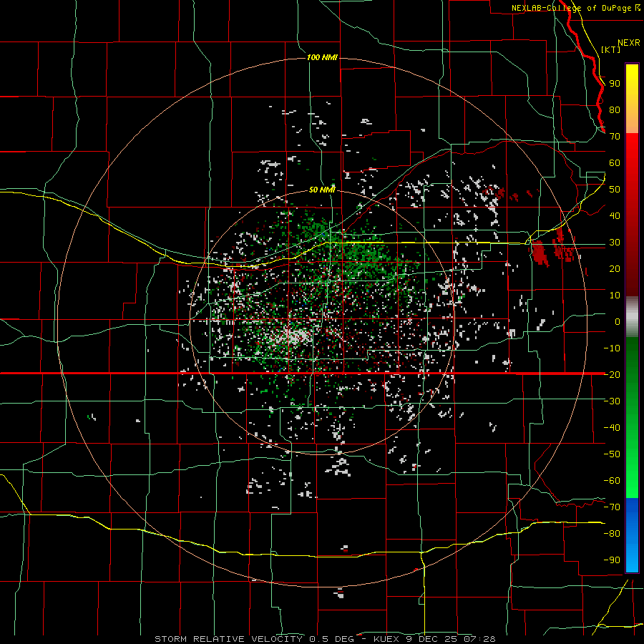Click the 60 value on velocity scale
644x644 pixels.
615,163
